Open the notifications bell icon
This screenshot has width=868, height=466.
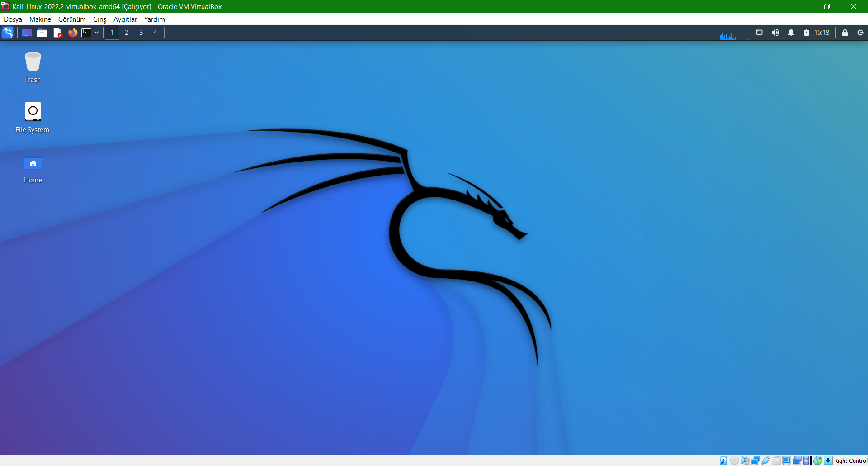[x=791, y=33]
